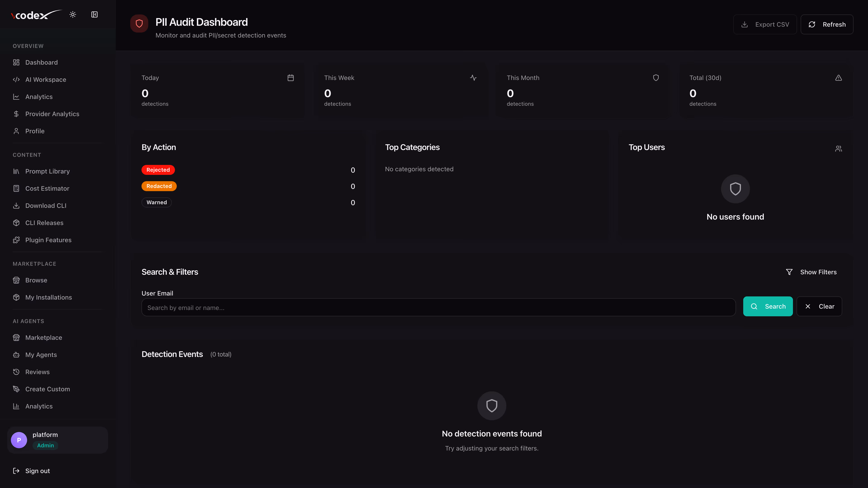
Task: Click the calendar icon in the Today card
Action: (290, 78)
